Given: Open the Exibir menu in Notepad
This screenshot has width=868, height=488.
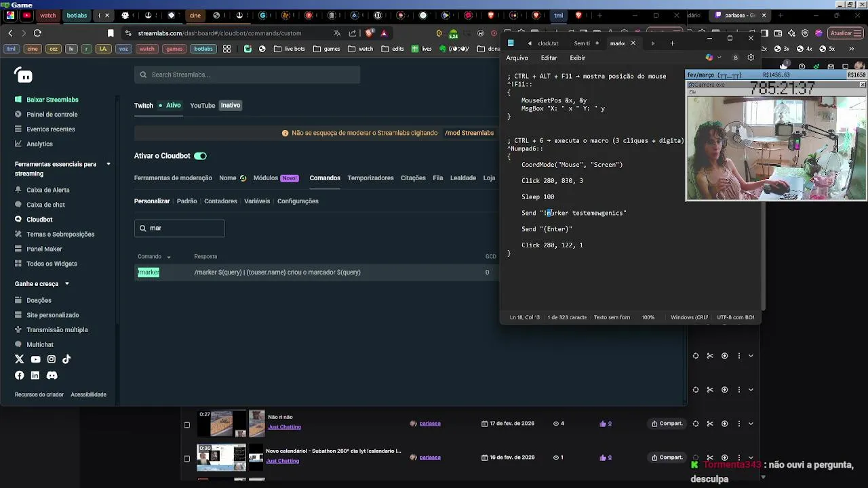Looking at the screenshot, I should click(x=577, y=58).
